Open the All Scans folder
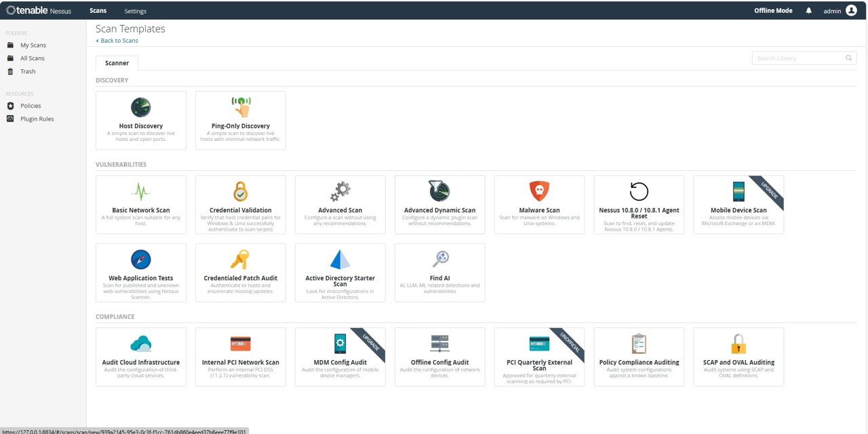Viewport: 868px width, 434px height. [33, 58]
